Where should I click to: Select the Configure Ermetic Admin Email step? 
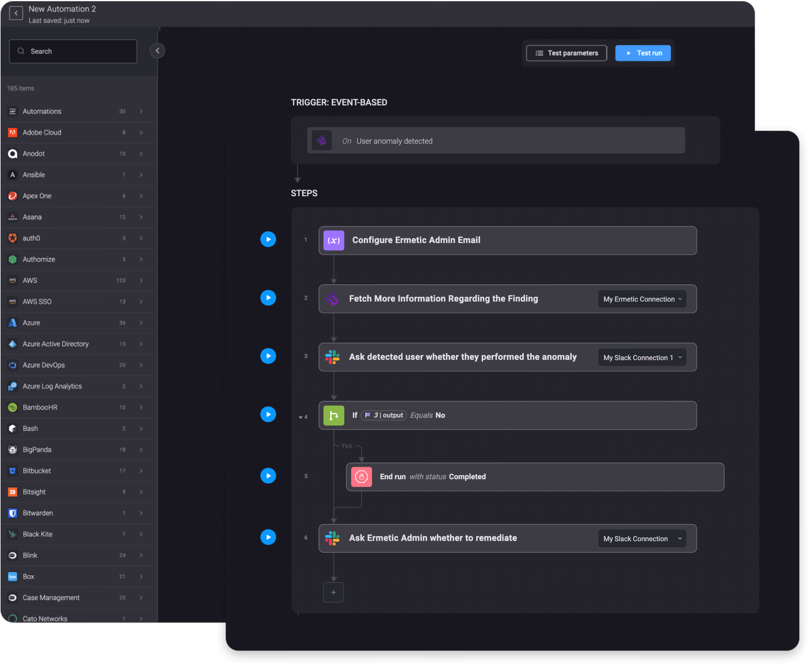[508, 241]
